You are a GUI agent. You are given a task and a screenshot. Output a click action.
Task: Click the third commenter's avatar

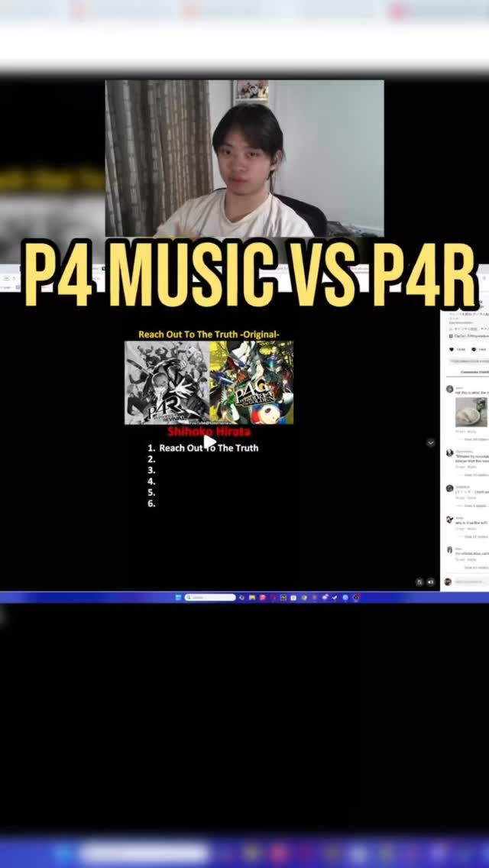click(x=450, y=488)
